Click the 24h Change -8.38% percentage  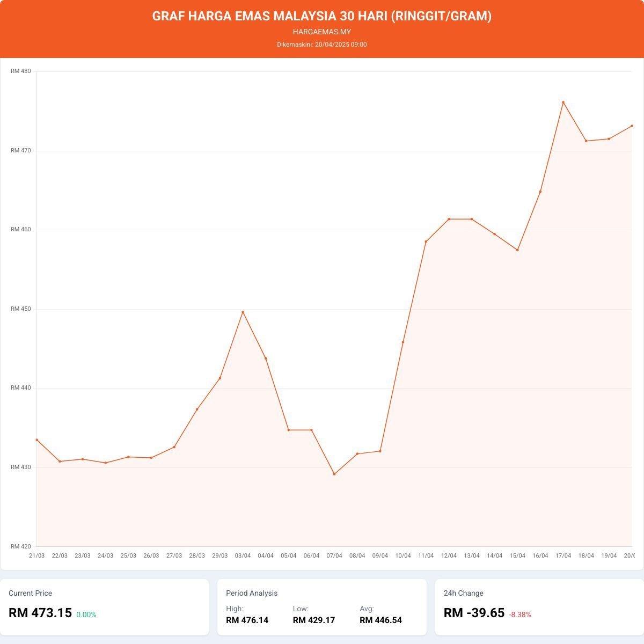520,614
